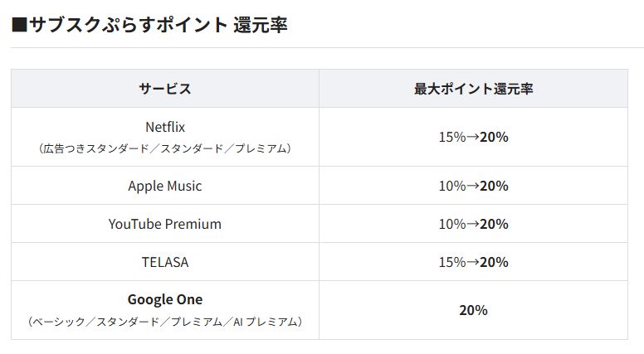Click the 還元率 word in heading
Viewport: 644px width, 354px height.
(261, 24)
